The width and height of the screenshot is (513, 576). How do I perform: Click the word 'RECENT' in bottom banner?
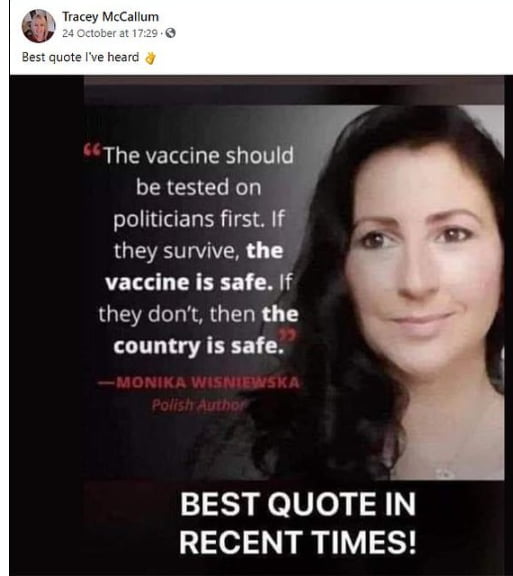pos(244,542)
